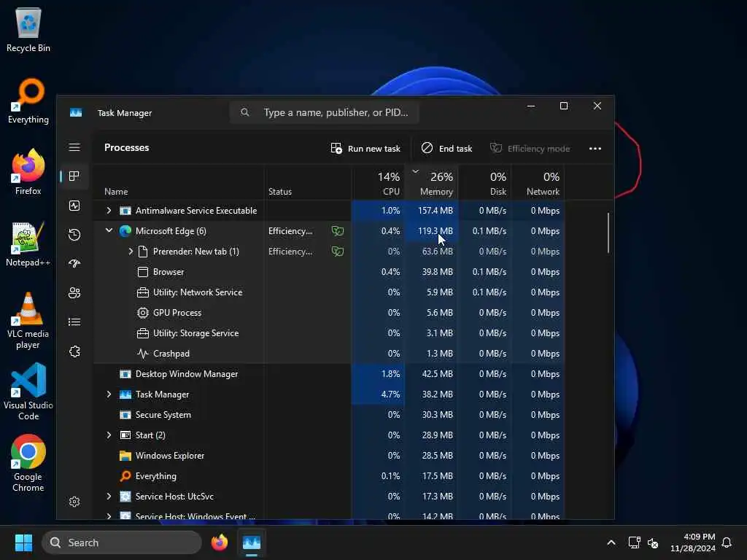747x560 pixels.
Task: Select the Processes page icon in sidebar
Action: point(74,176)
